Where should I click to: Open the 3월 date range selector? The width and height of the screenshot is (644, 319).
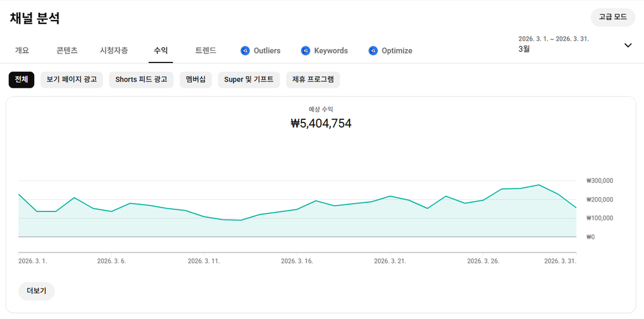(x=575, y=45)
